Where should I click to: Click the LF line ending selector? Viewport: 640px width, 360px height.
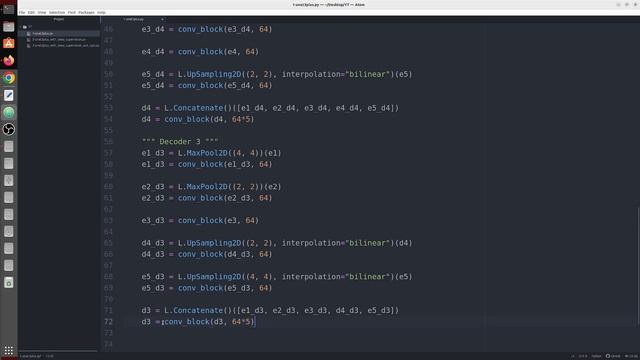click(573, 356)
